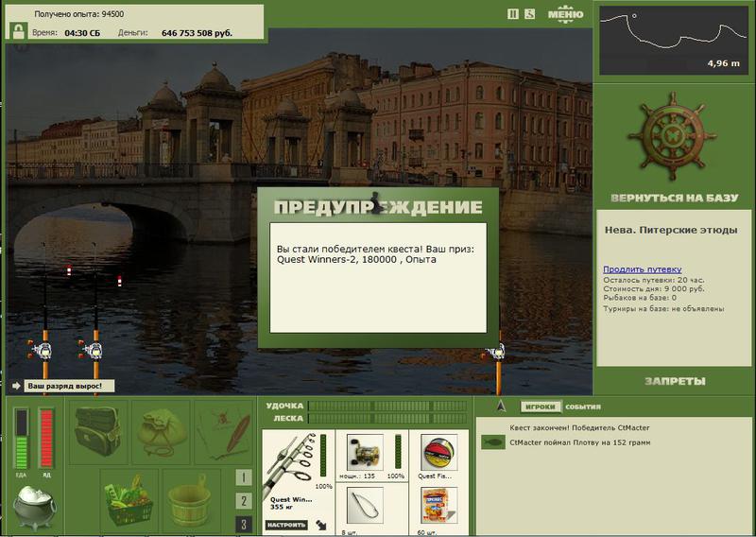Screen dimensions: 756x537
Task: Open the fish keepnet sack icon
Action: (162, 432)
